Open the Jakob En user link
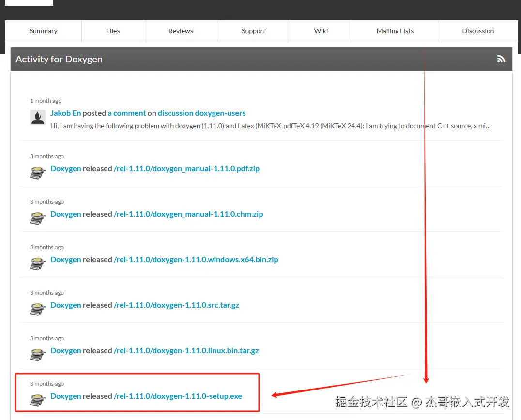This screenshot has height=420, width=521. click(65, 113)
